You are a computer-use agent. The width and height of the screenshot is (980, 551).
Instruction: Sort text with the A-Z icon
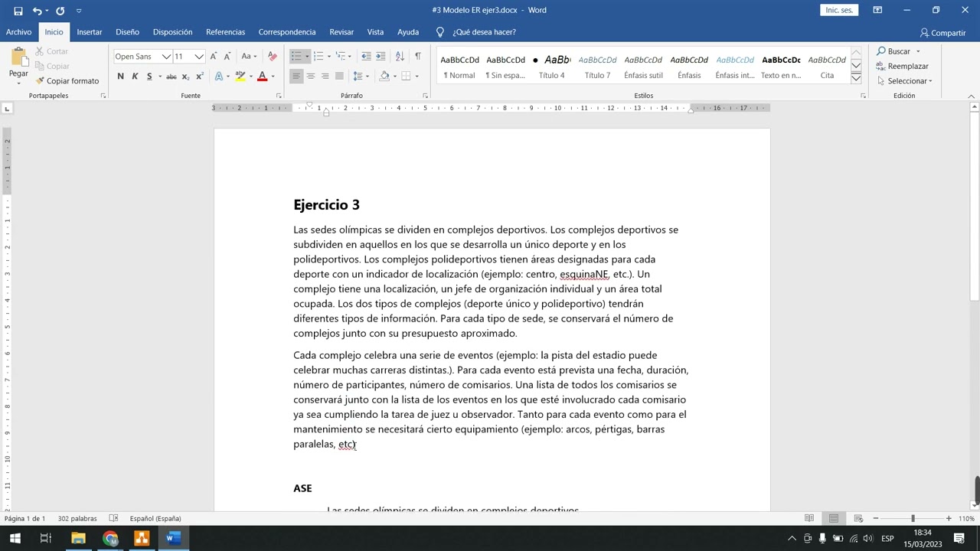coord(400,57)
